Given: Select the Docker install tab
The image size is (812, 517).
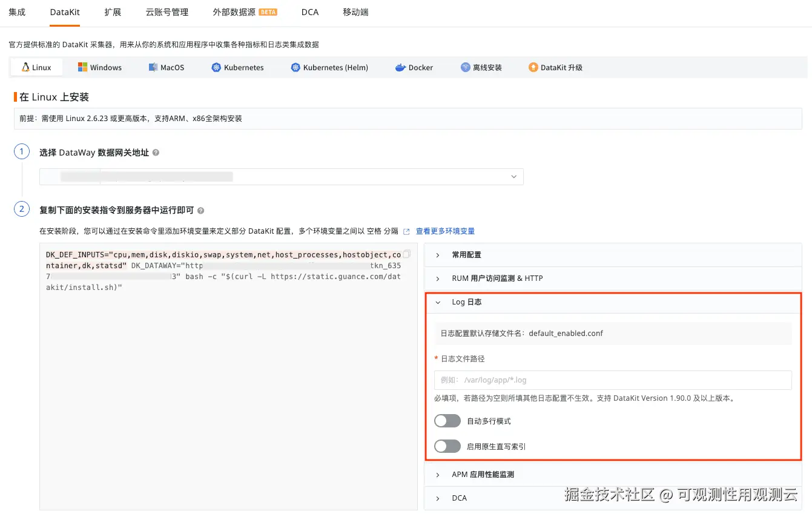Looking at the screenshot, I should [x=414, y=67].
